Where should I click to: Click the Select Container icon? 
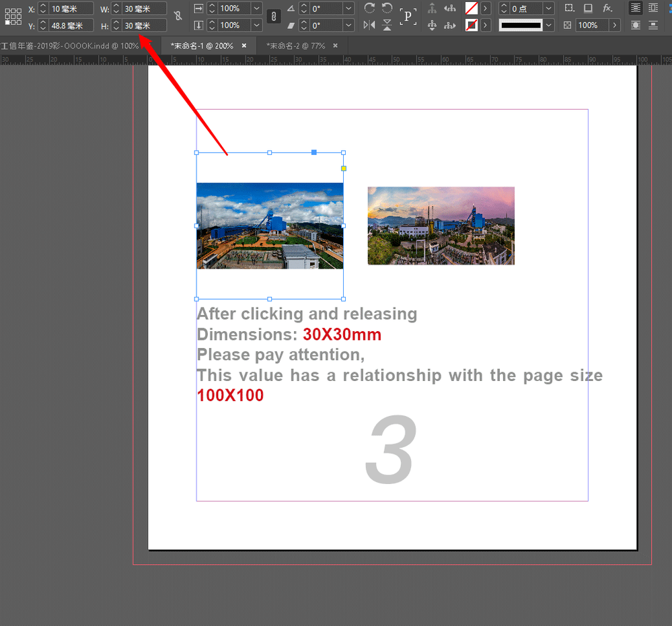click(x=432, y=8)
